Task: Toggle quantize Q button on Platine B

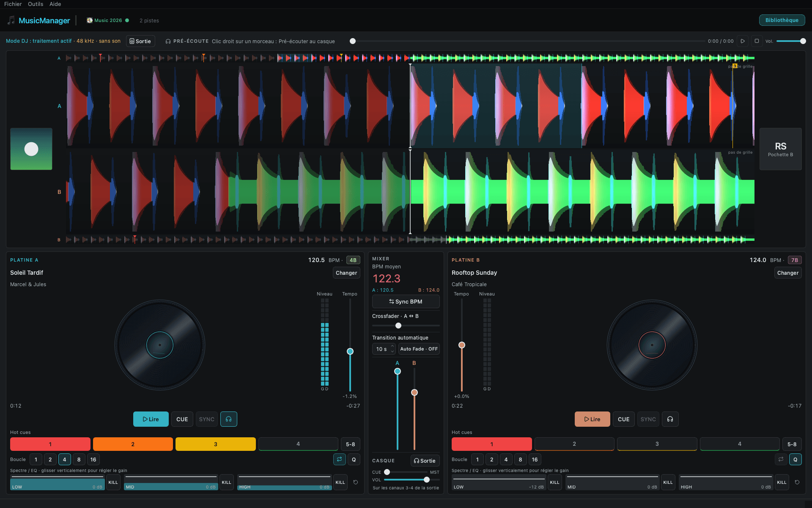Action: 795,459
